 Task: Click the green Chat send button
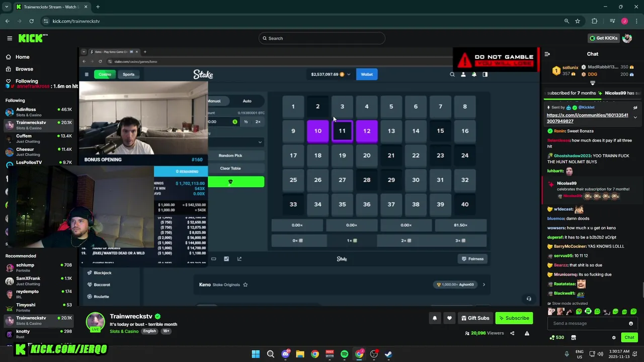pyautogui.click(x=629, y=337)
